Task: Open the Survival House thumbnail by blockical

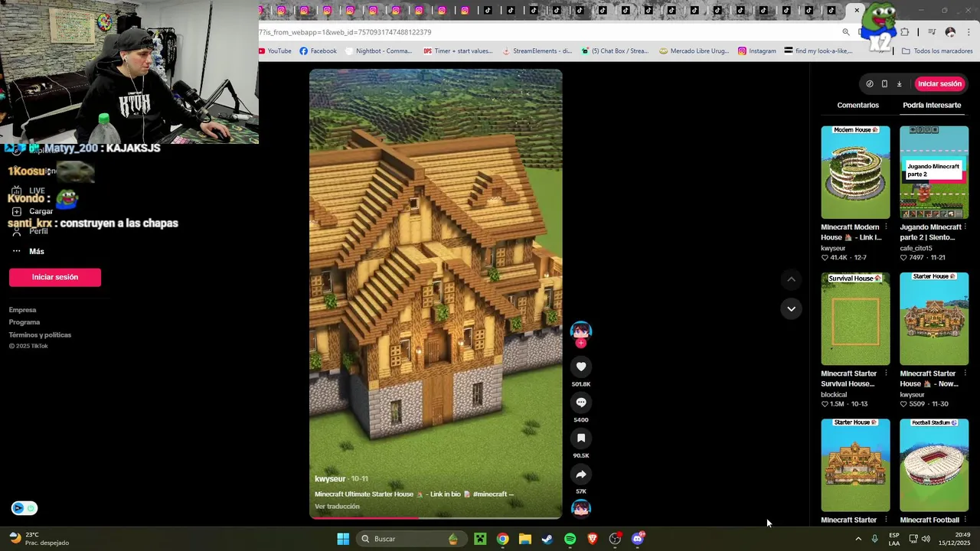Action: pos(855,318)
